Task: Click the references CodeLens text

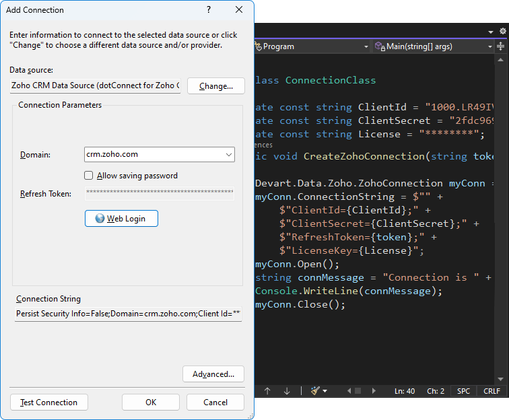Action: (x=264, y=145)
